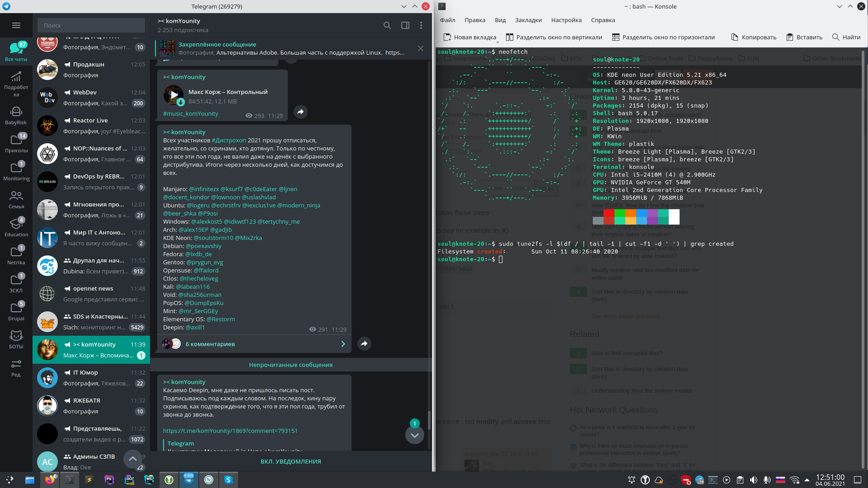Open the #Дистрохон hashtag link
The width and height of the screenshot is (868, 488).
[x=229, y=140]
